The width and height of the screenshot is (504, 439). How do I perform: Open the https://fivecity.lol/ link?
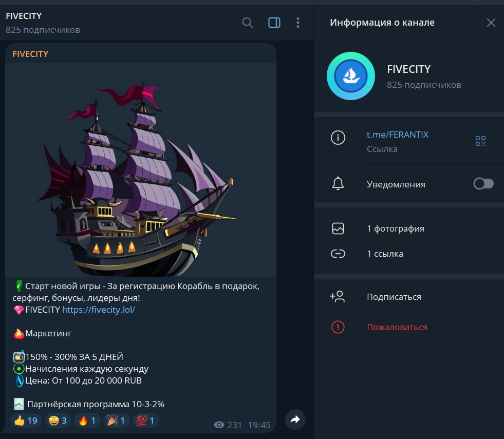pyautogui.click(x=98, y=310)
